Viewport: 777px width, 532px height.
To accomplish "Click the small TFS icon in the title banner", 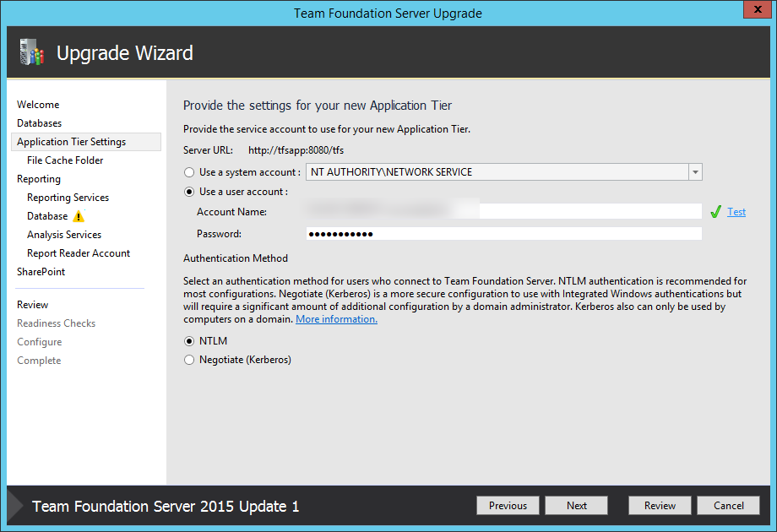I will pos(32,52).
